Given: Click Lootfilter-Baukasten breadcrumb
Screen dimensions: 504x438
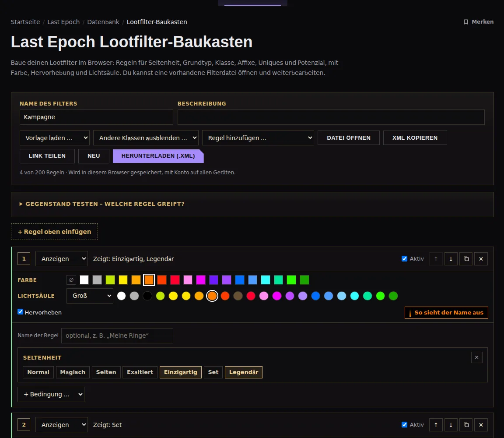Looking at the screenshot, I should coord(157,22).
